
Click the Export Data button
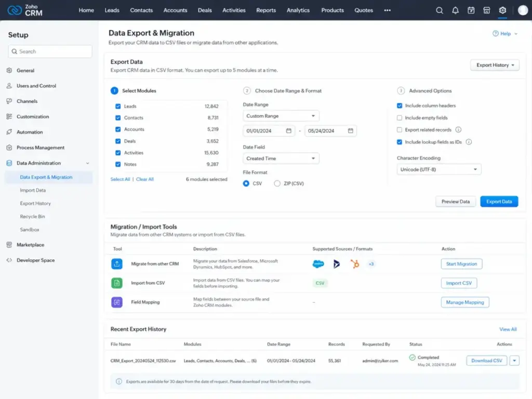(499, 202)
